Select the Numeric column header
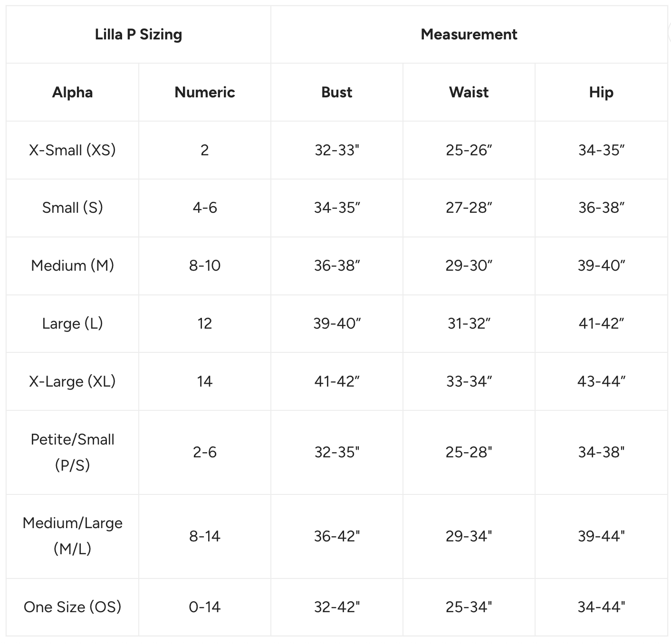The image size is (671, 644). tap(204, 92)
